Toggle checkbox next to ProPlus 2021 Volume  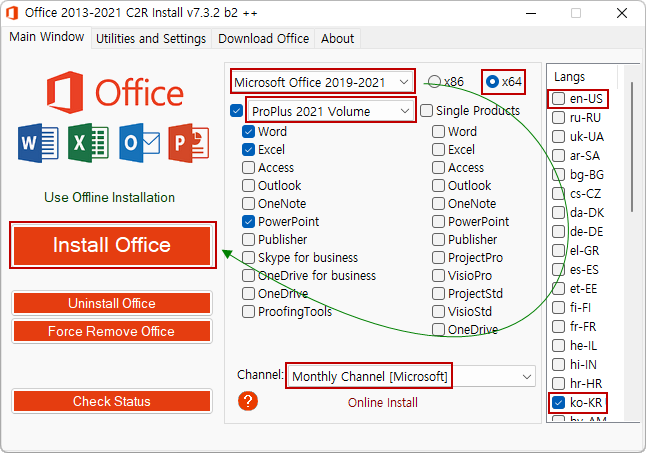click(236, 111)
